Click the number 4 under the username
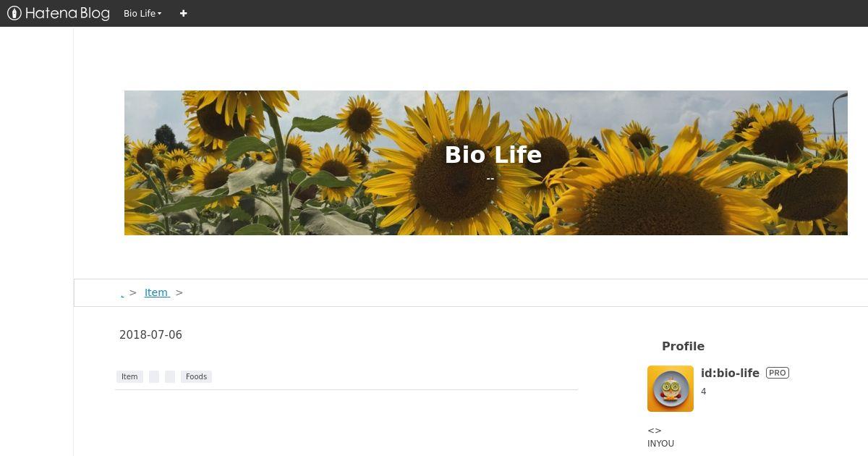The image size is (868, 456). point(703,392)
